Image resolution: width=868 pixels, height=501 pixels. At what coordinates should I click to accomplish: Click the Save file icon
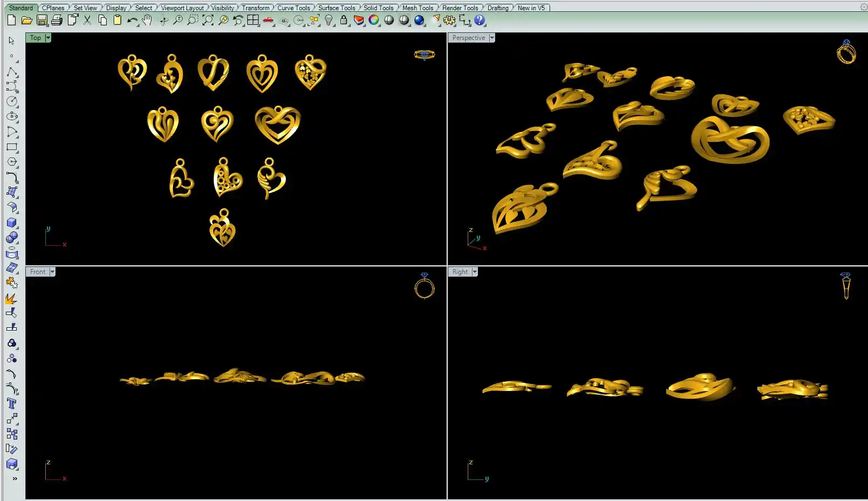coord(42,20)
